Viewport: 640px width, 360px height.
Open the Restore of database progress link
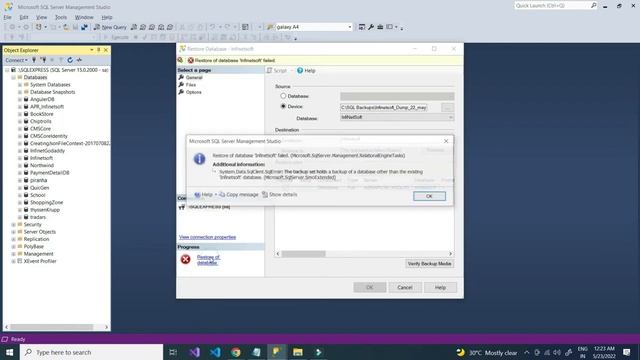point(208,260)
